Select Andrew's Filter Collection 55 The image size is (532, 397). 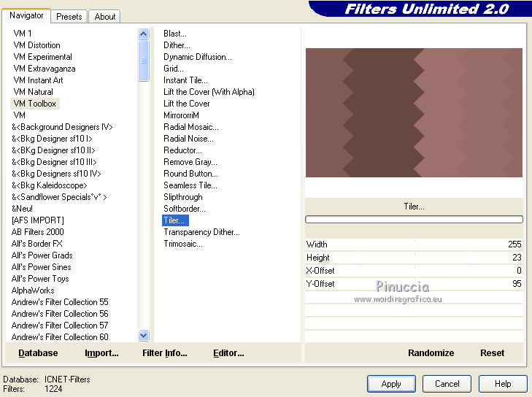[60, 302]
